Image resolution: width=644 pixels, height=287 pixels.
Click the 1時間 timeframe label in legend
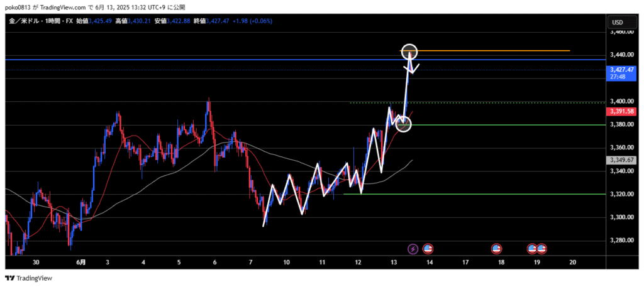pyautogui.click(x=53, y=21)
